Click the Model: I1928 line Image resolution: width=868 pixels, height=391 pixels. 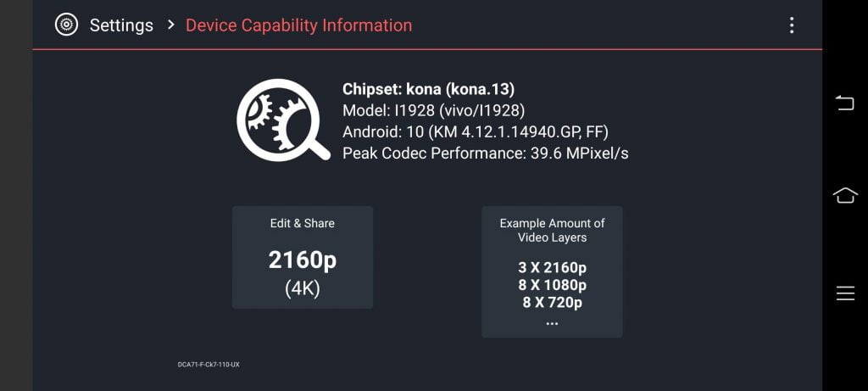pyautogui.click(x=433, y=111)
